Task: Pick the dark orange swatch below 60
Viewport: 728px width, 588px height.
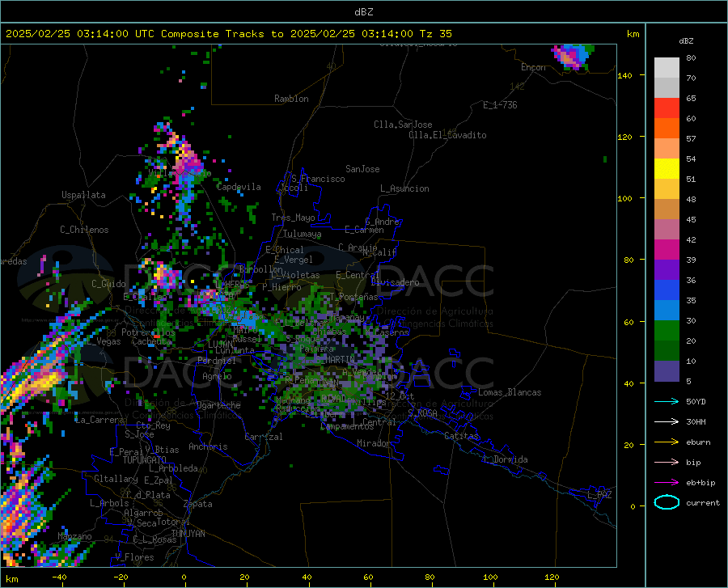Action: pyautogui.click(x=667, y=129)
